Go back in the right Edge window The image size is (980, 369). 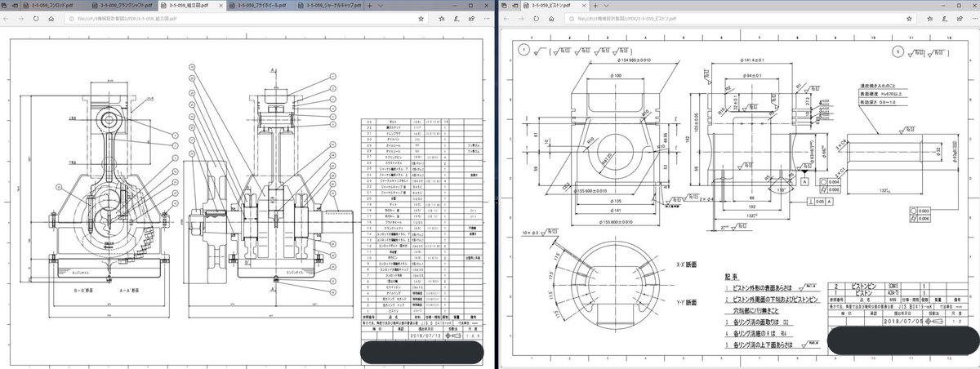pos(506,18)
